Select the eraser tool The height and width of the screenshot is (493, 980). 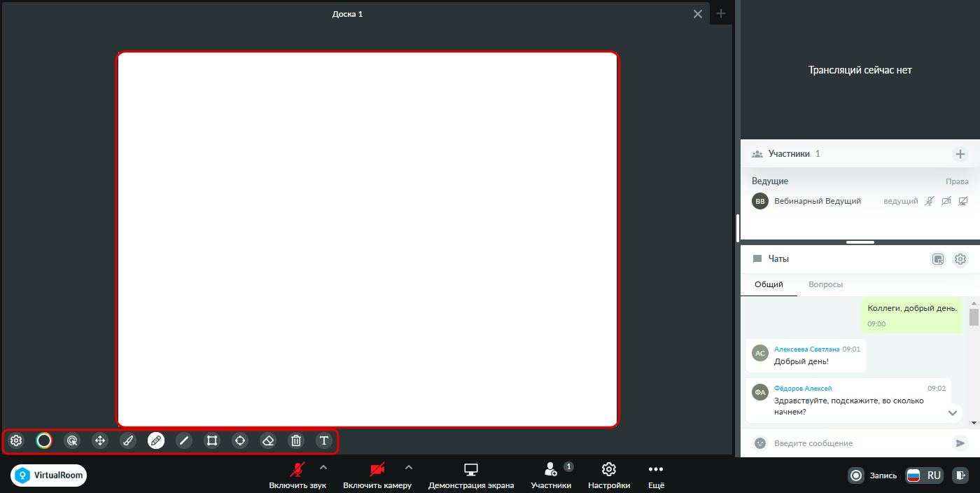268,440
